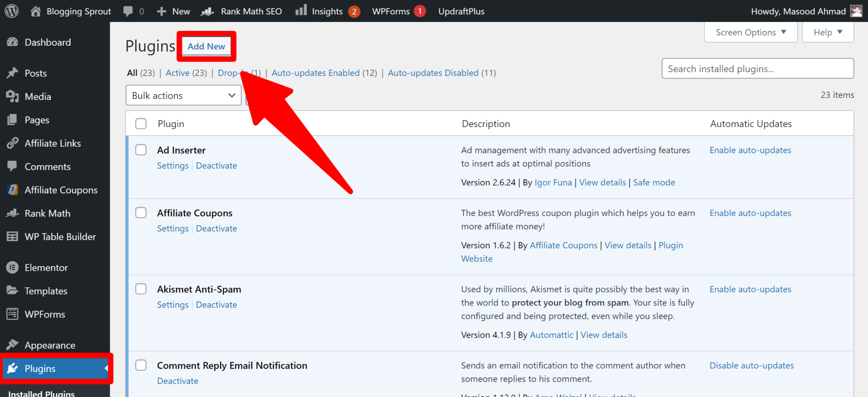The width and height of the screenshot is (868, 397).
Task: Focus the Search installed plugins field
Action: click(x=758, y=69)
